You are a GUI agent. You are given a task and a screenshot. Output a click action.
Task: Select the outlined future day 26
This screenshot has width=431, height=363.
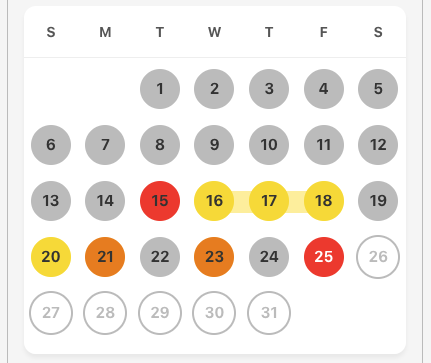(378, 257)
